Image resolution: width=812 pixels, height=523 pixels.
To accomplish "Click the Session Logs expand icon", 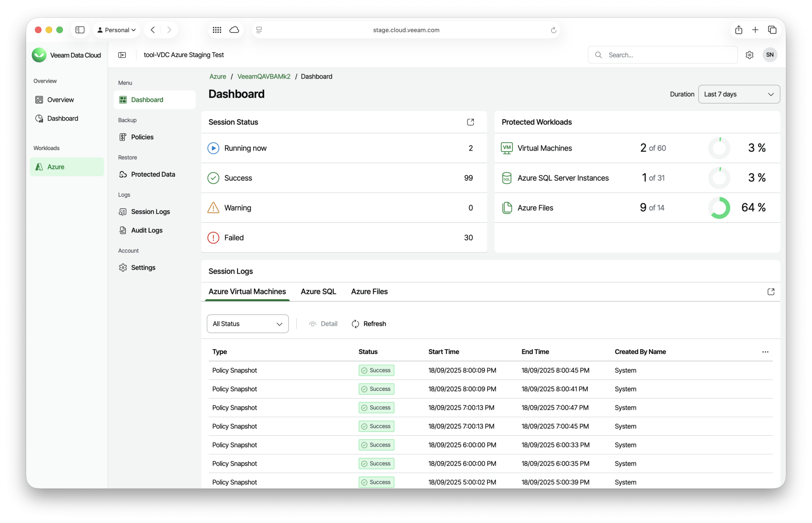I will point(771,292).
